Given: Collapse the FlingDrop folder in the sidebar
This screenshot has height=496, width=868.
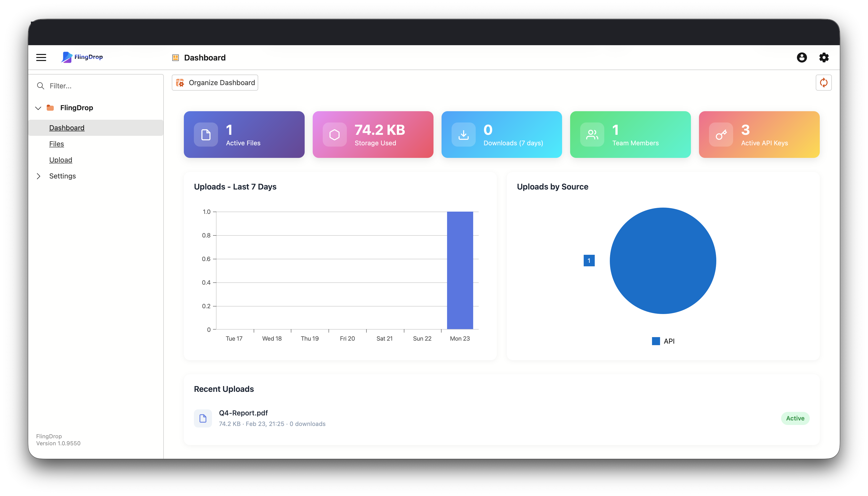Looking at the screenshot, I should pyautogui.click(x=38, y=108).
